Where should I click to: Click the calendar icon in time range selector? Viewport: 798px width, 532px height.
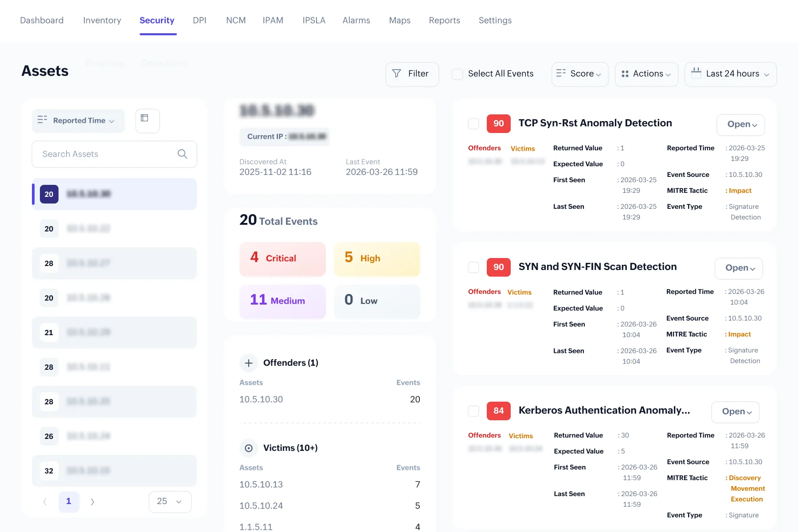(697, 74)
